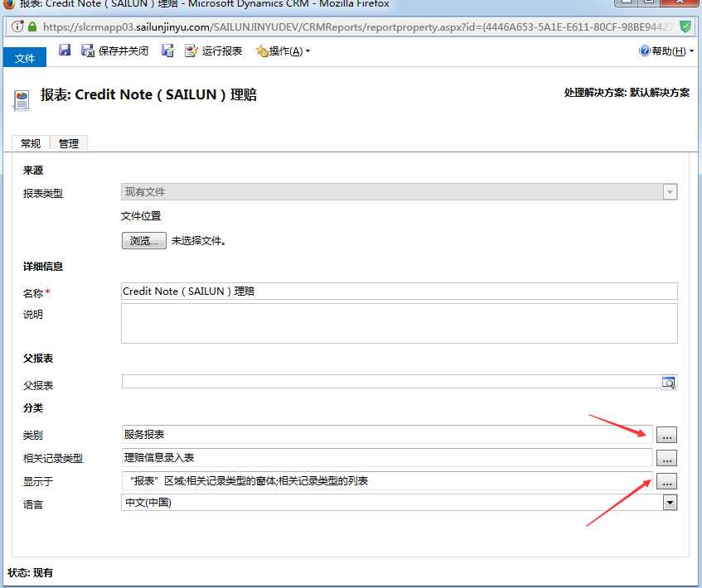Open the 显示于 ellipsis button
Screen dimensions: 702x588
pyautogui.click(x=666, y=481)
